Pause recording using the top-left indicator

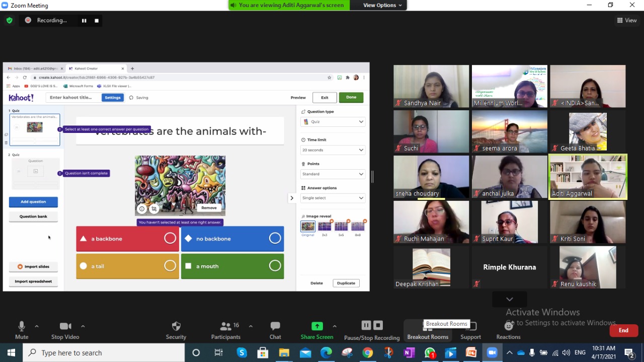coord(84,21)
